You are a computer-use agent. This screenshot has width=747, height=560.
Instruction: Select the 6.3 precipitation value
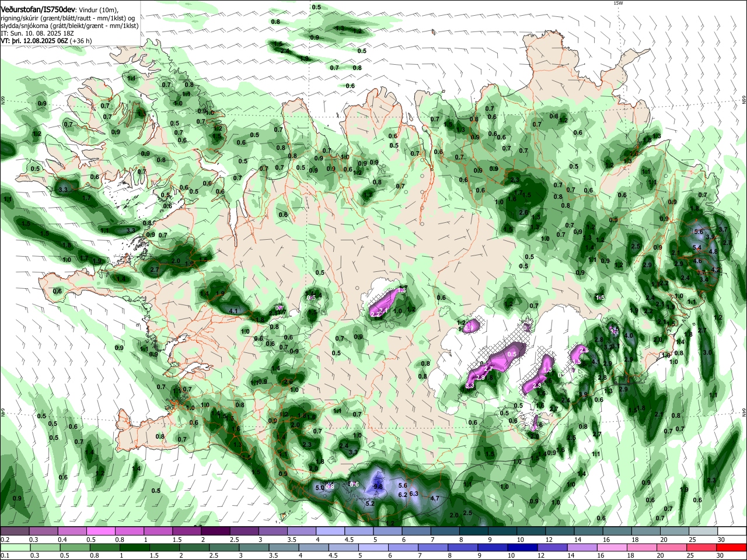point(414,494)
